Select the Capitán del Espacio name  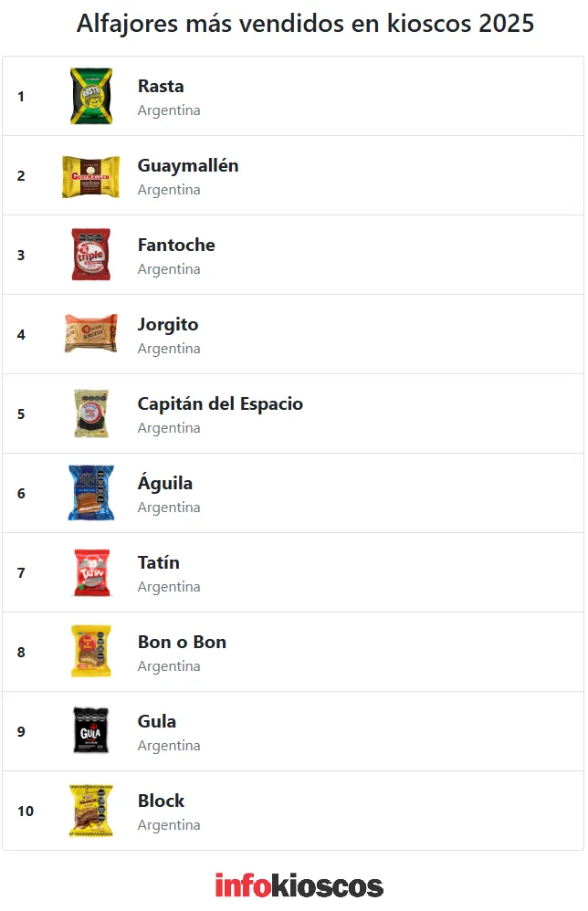pos(220,404)
